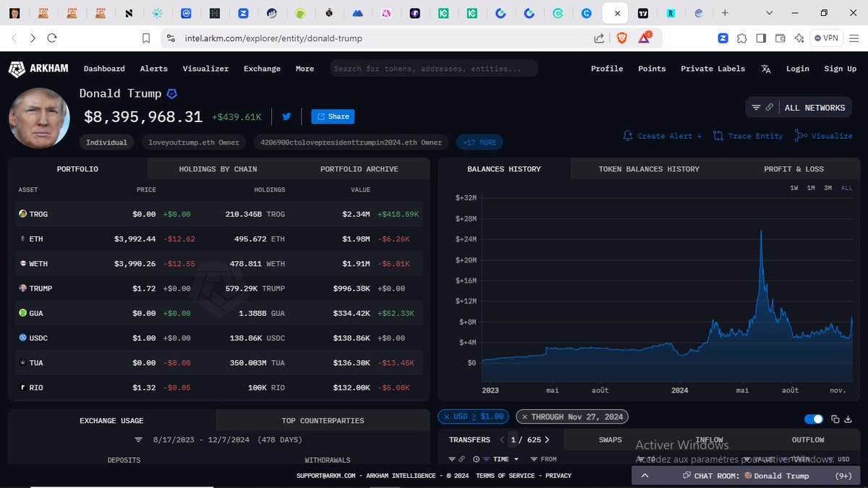The width and height of the screenshot is (868, 488).
Task: Open Donald Trump's Twitter profile icon
Action: [x=286, y=116]
